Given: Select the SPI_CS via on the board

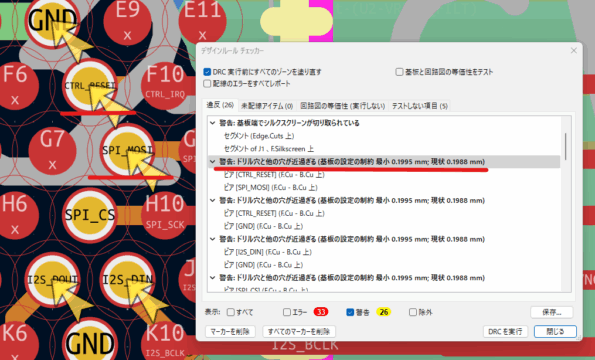Looking at the screenshot, I should [x=90, y=215].
